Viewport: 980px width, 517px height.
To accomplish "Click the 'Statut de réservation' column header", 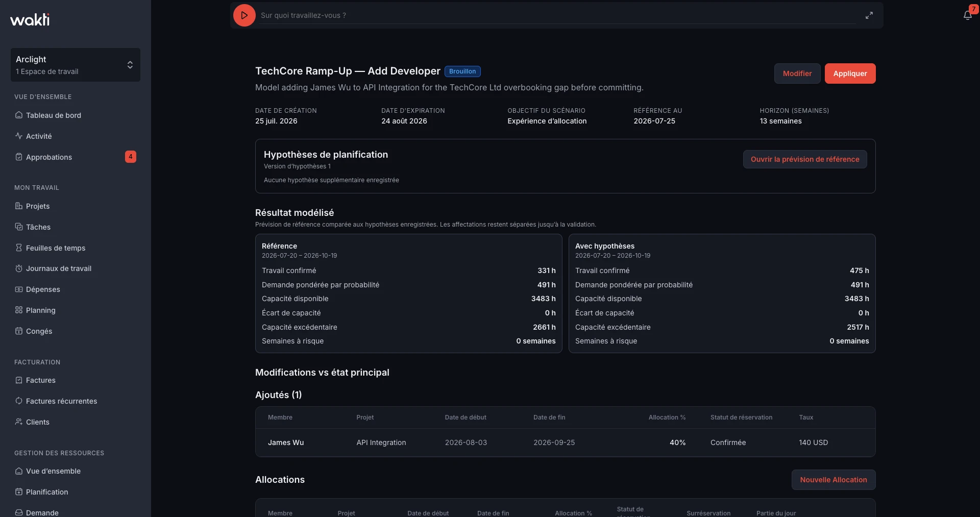I will 741,417.
